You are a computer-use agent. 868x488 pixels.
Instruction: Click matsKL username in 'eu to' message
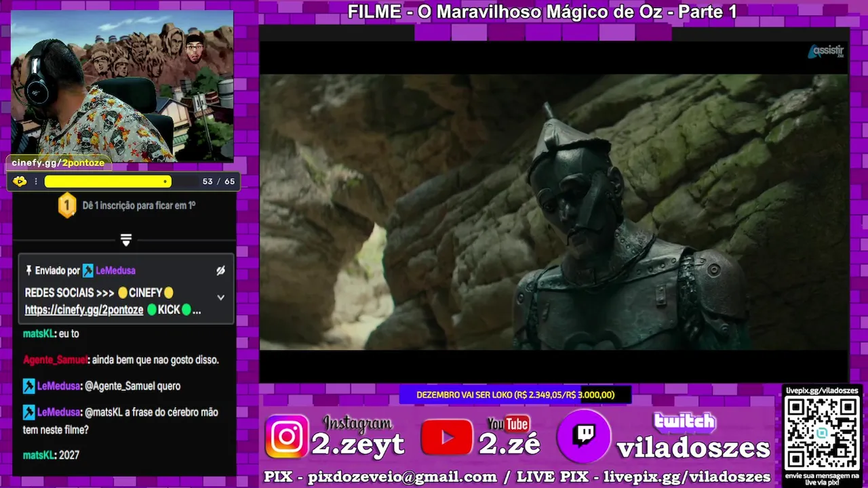tap(39, 334)
